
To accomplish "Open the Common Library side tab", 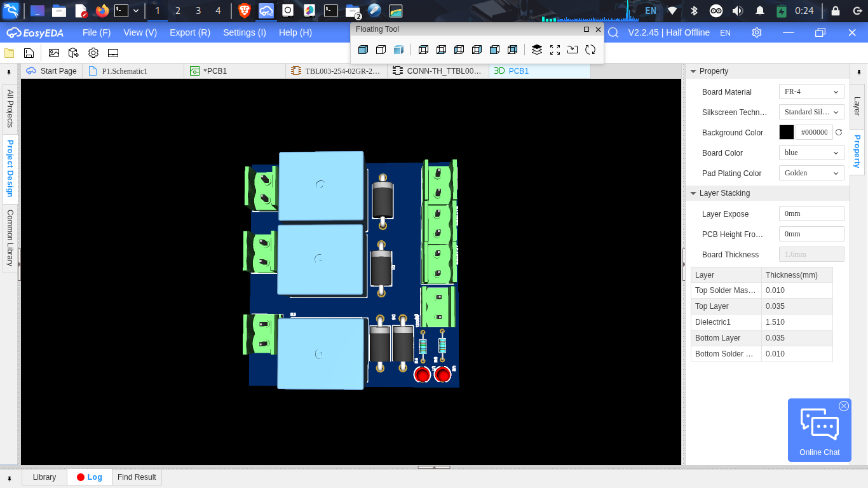I will click(10, 238).
